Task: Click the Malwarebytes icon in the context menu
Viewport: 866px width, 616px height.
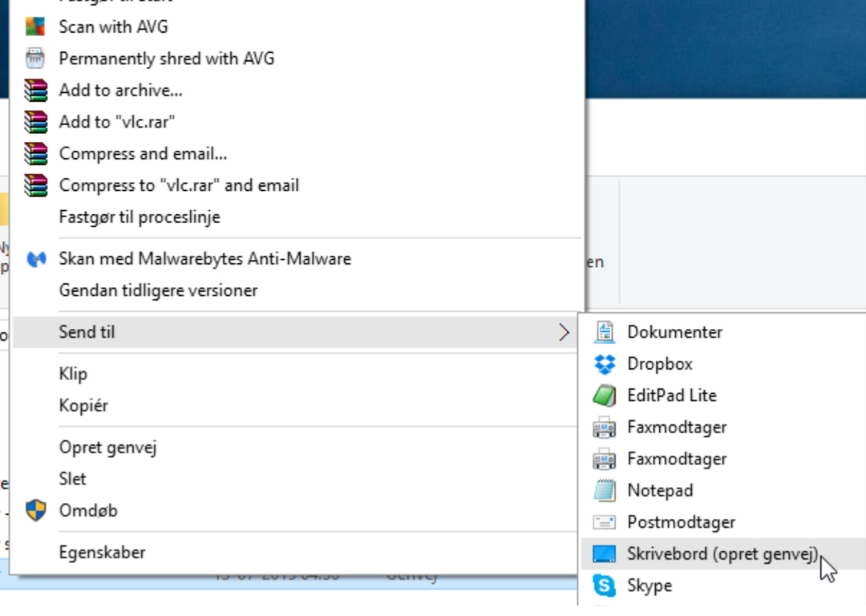Action: point(36,258)
